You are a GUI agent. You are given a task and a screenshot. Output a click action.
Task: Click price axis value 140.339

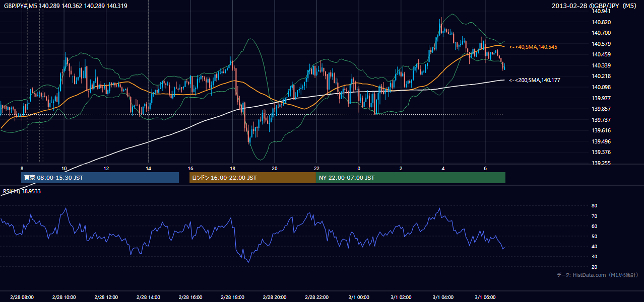[x=601, y=65]
